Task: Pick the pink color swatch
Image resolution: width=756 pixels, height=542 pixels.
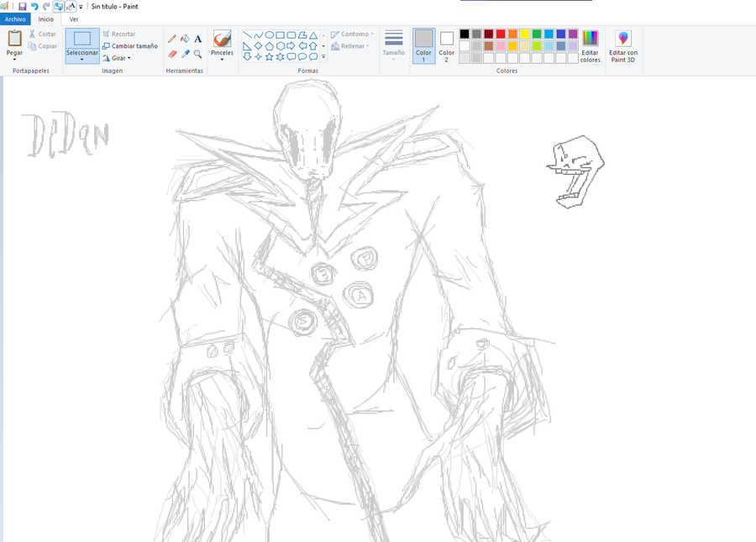Action: [501, 46]
